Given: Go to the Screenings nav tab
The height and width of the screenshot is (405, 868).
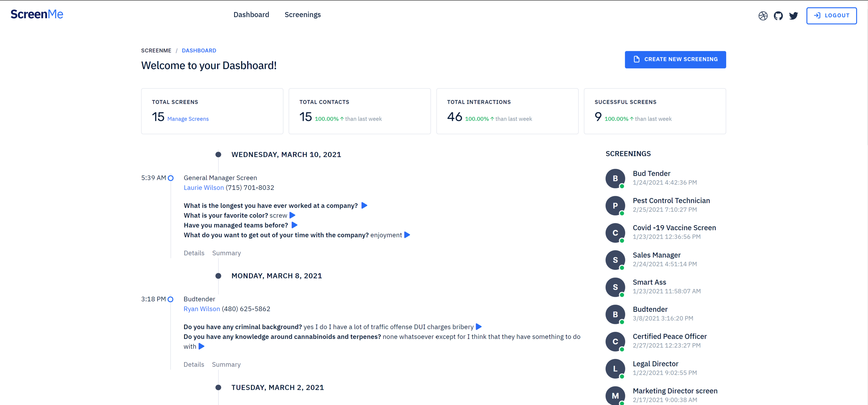Looking at the screenshot, I should pyautogui.click(x=303, y=15).
